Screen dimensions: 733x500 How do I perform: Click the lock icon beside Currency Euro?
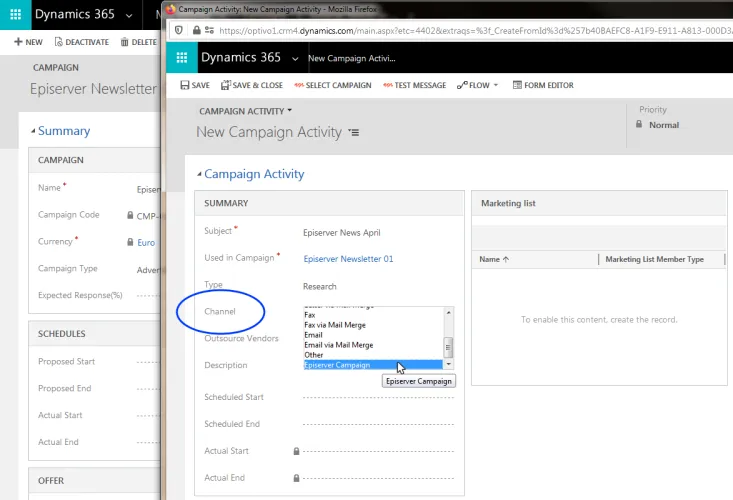(130, 242)
